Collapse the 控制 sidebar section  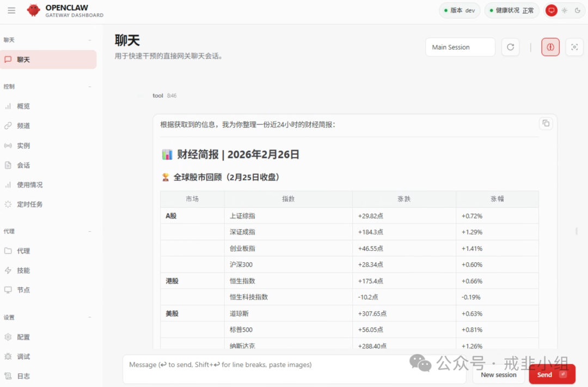(x=90, y=87)
